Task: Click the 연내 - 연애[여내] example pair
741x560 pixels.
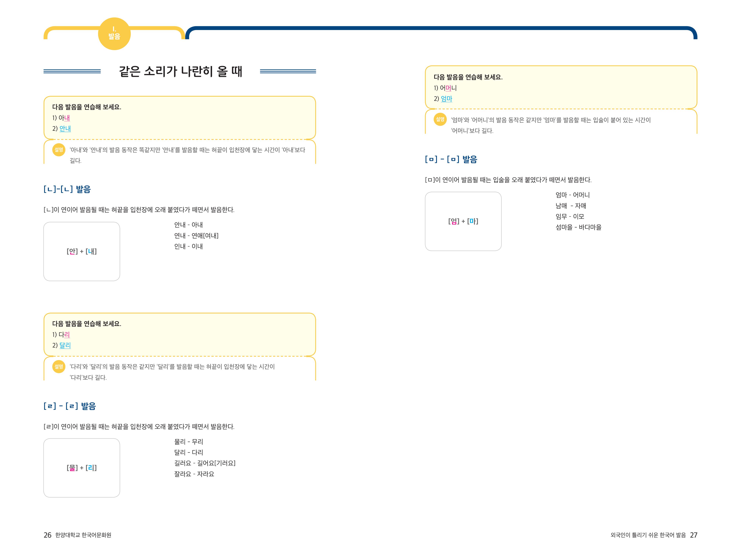Action: [196, 235]
